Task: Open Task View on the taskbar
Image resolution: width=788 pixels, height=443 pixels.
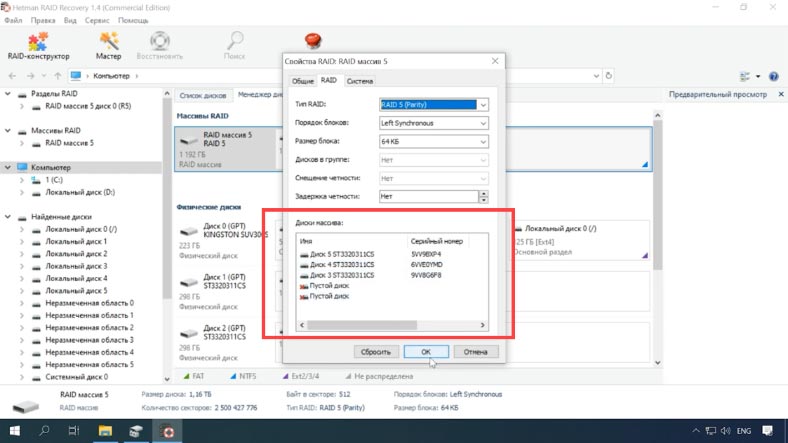Action: [x=74, y=431]
